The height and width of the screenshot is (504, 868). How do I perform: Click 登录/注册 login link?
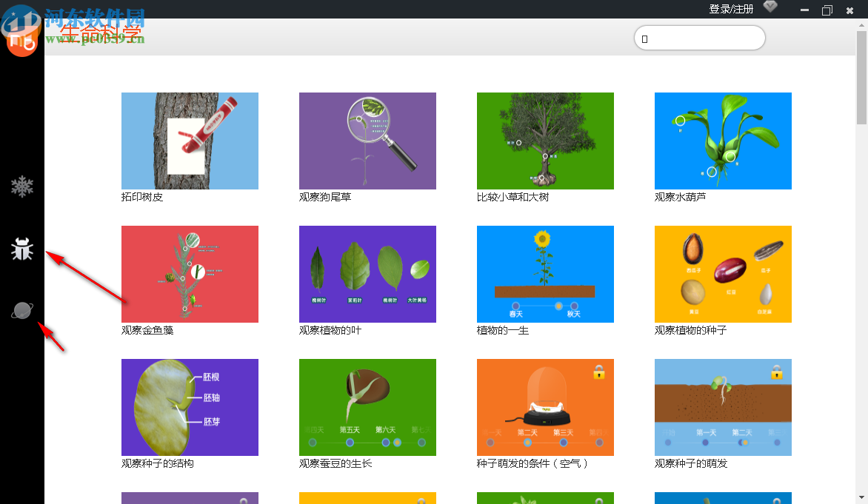tap(731, 9)
